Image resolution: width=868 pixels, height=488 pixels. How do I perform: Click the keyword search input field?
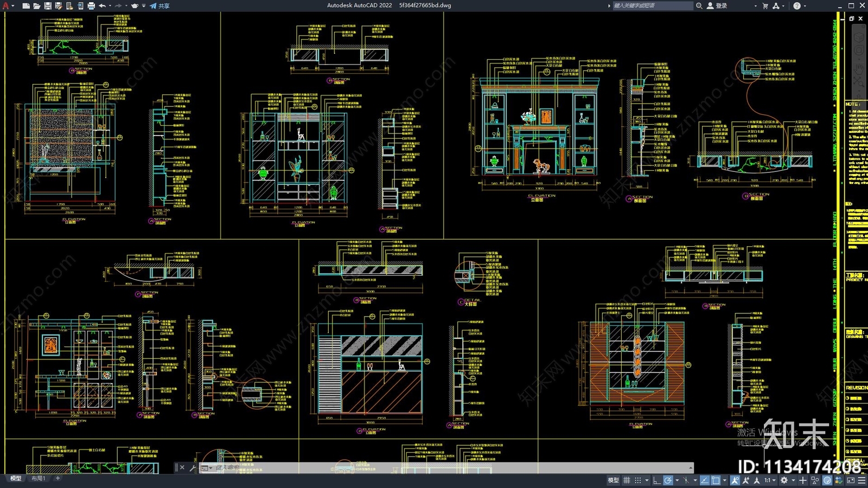pos(653,5)
